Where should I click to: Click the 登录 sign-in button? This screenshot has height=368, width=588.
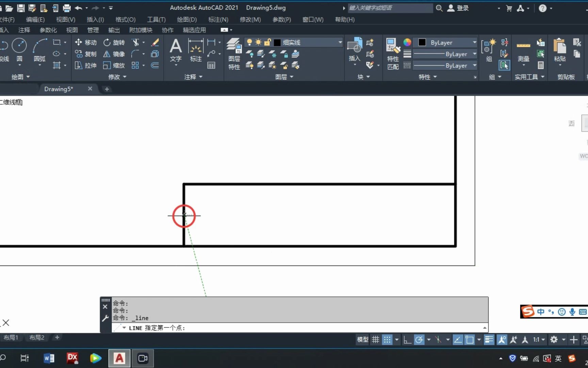point(458,8)
